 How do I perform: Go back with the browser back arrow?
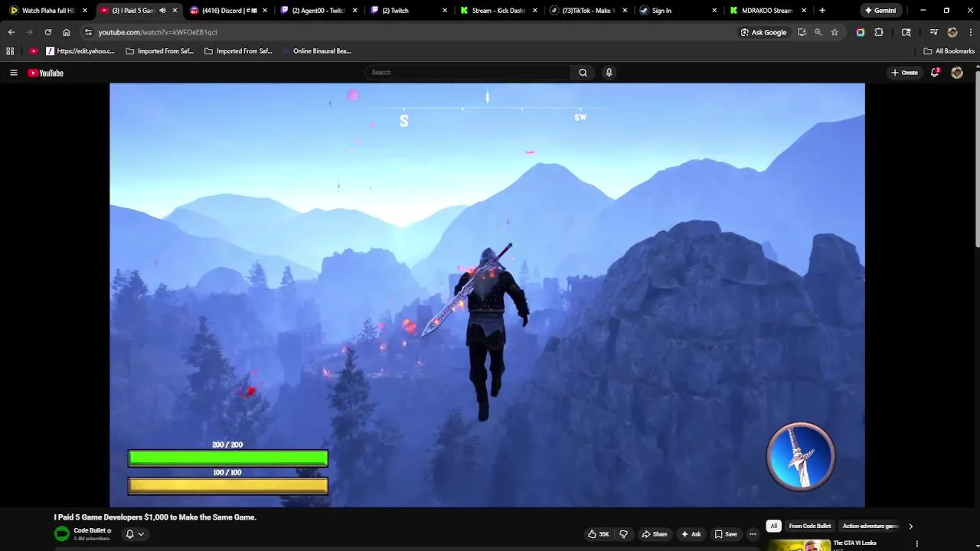pyautogui.click(x=11, y=32)
